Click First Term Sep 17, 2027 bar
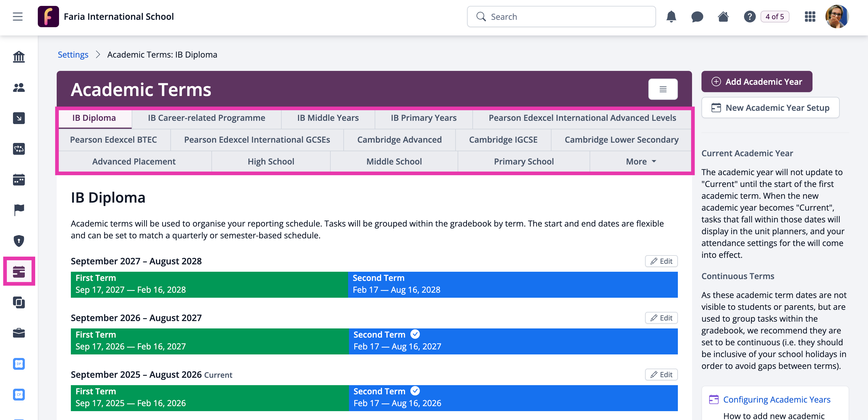Viewport: 868px width, 420px height. (209, 284)
